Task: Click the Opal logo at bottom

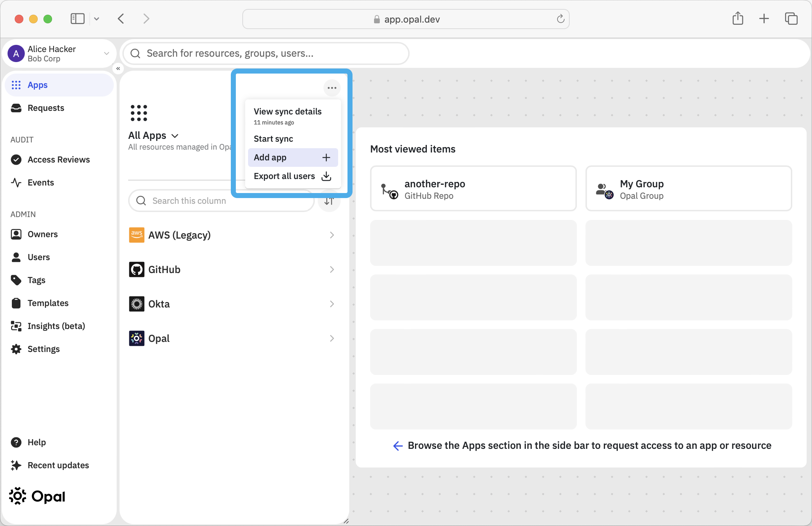Action: click(37, 496)
